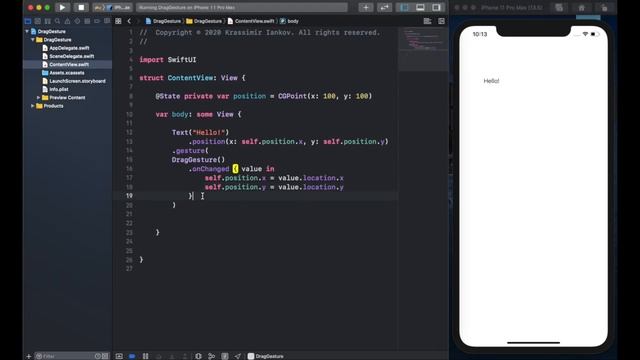
Task: Click the Stop button in Xcode toolbar
Action: [81, 7]
